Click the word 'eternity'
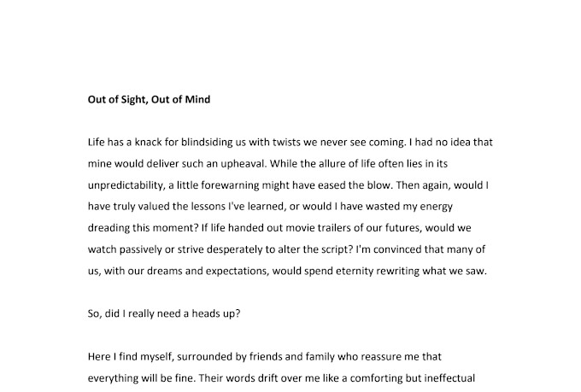Screen dimensions: 581x392 click(x=355, y=271)
